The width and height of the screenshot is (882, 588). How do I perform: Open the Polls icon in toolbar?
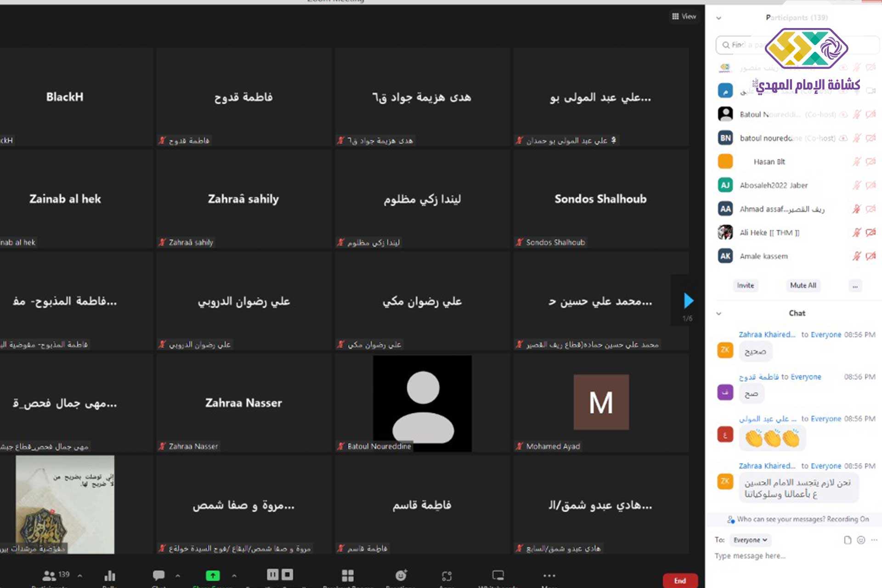[110, 576]
